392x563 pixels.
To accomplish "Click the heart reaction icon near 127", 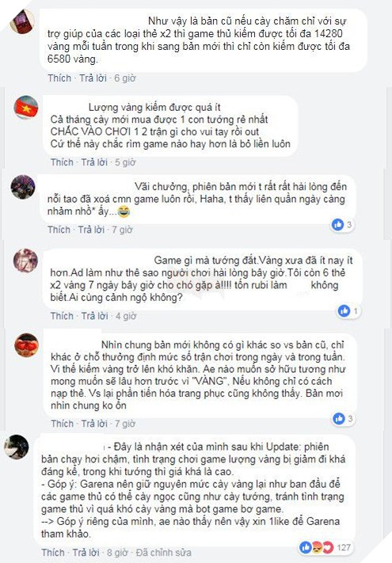I will point(327,547).
